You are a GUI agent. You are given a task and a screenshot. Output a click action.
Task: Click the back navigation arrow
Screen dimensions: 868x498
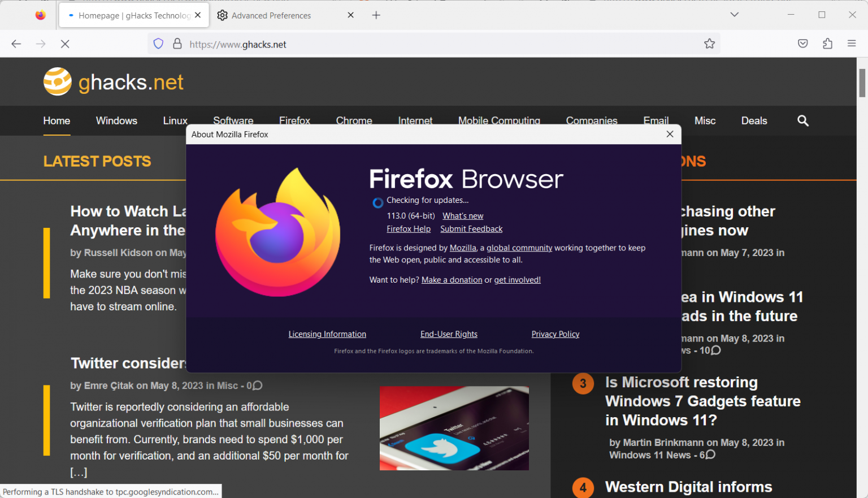pyautogui.click(x=16, y=44)
